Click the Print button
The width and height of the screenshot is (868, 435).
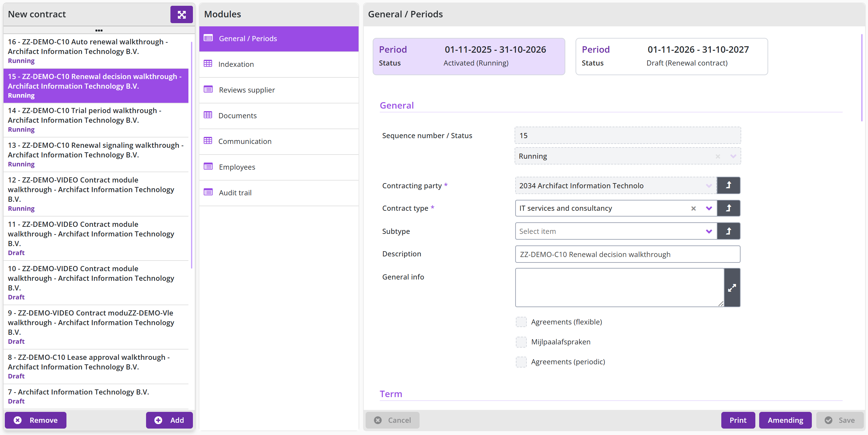(738, 420)
